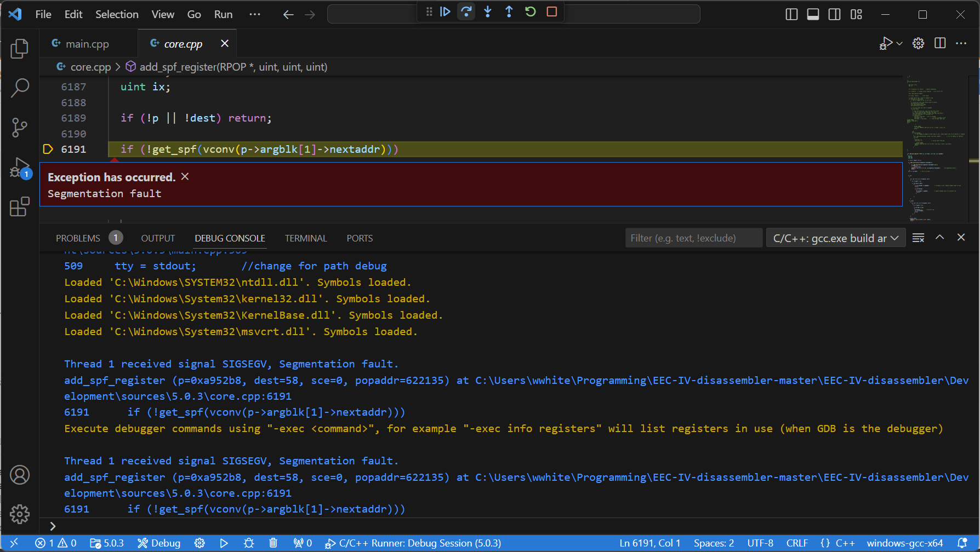Click Continue in the debug toolbar

(x=445, y=12)
